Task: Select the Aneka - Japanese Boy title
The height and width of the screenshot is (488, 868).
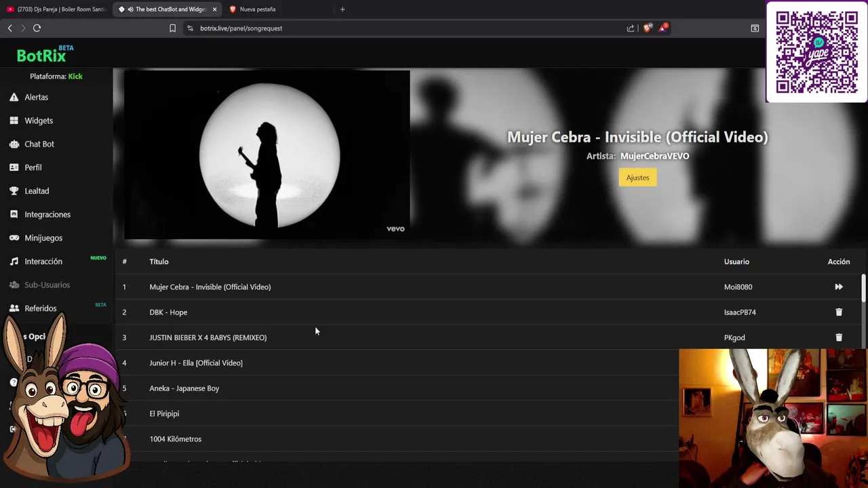Action: click(x=184, y=388)
